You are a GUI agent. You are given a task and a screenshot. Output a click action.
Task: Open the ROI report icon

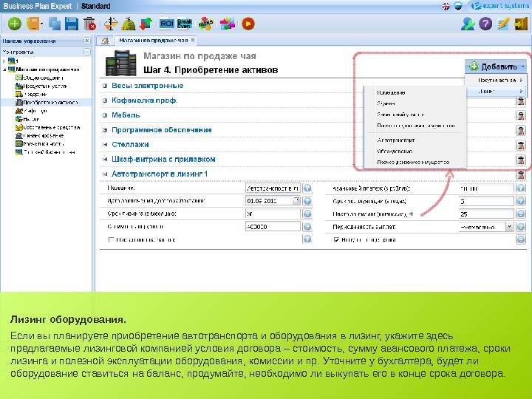pyautogui.click(x=166, y=24)
